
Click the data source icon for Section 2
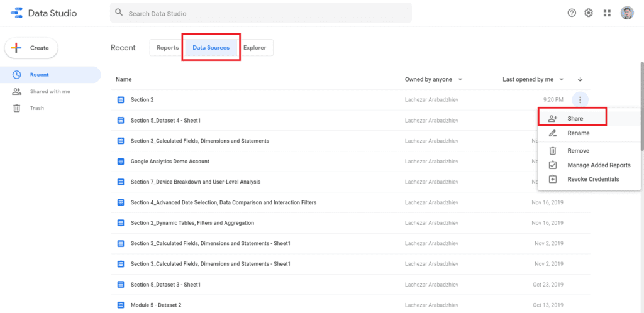point(120,100)
